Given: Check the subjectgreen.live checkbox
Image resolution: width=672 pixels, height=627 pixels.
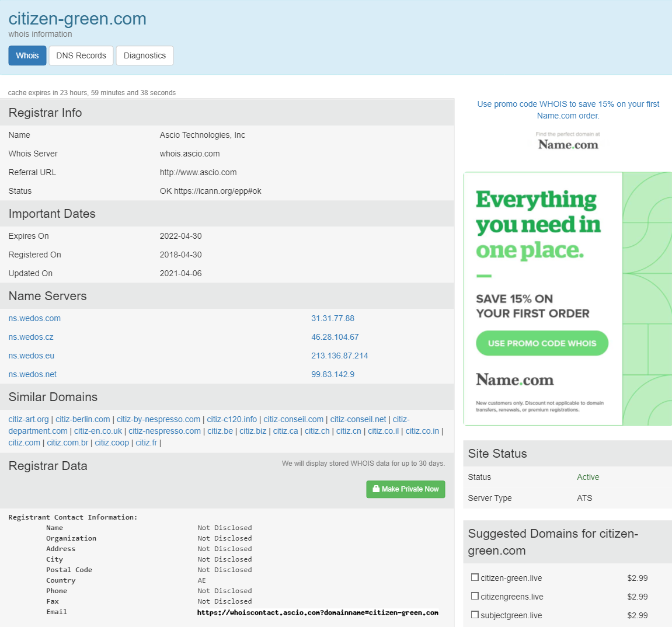Looking at the screenshot, I should [x=475, y=615].
